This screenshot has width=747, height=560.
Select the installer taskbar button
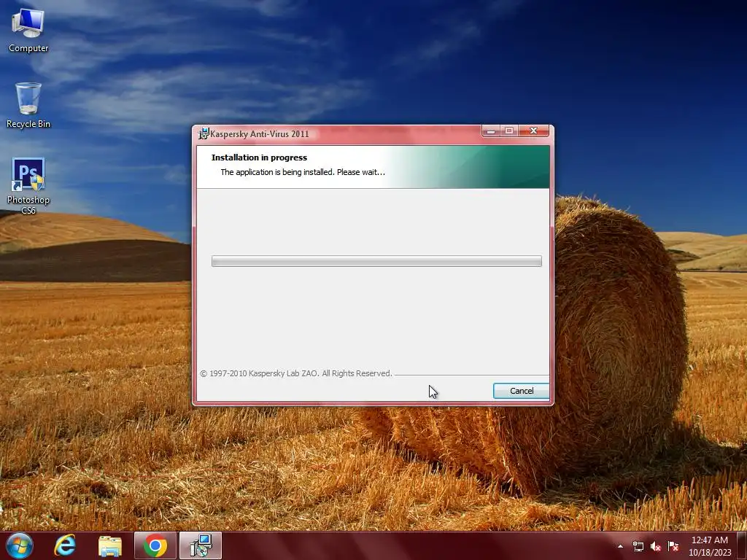click(x=200, y=545)
